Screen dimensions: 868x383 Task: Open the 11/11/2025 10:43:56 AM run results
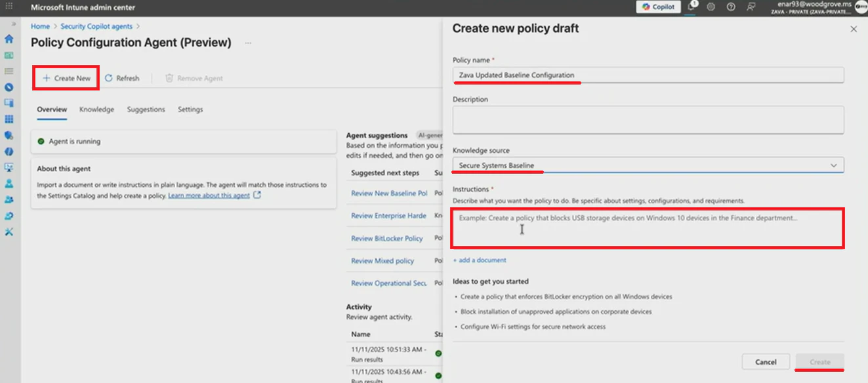point(388,376)
